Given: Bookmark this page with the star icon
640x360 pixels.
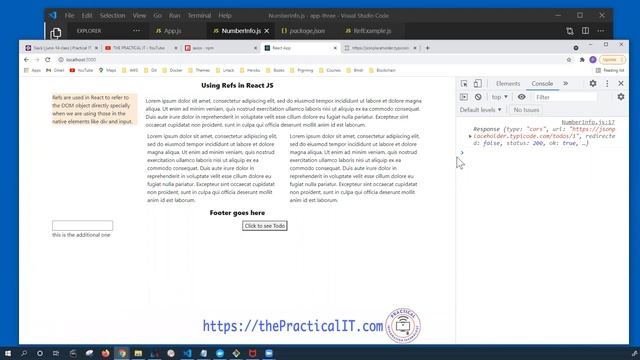Looking at the screenshot, I should (569, 60).
